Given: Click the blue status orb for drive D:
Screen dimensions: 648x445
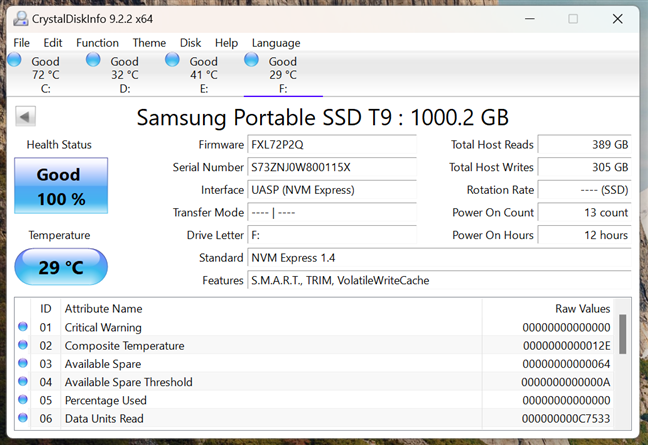Looking at the screenshot, I should [x=93, y=60].
